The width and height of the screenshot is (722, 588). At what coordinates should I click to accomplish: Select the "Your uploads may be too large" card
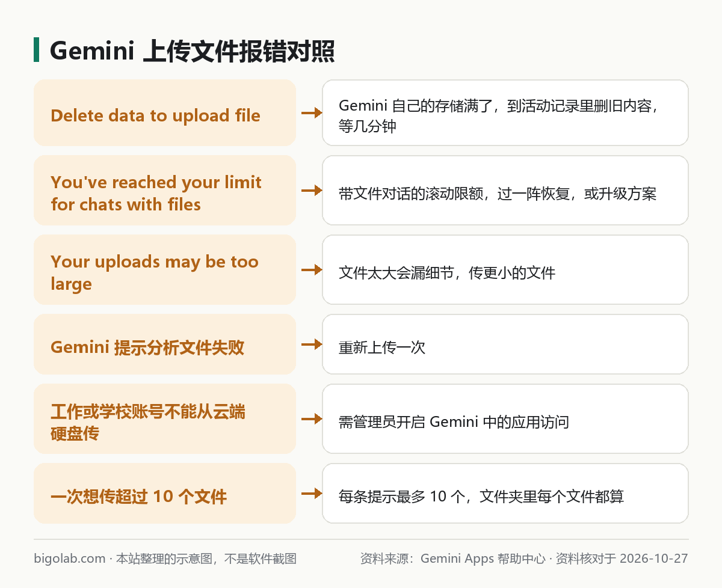pyautogui.click(x=165, y=269)
